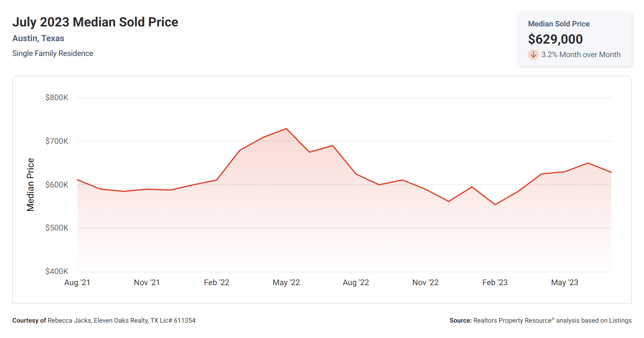Click the Feb '23 x-axis label

tap(495, 282)
